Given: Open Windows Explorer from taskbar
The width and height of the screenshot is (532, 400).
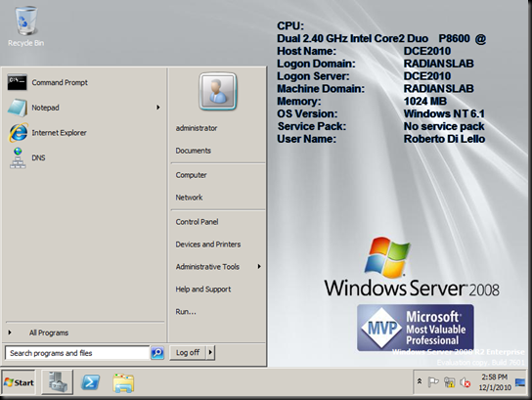Looking at the screenshot, I should pyautogui.click(x=123, y=383).
